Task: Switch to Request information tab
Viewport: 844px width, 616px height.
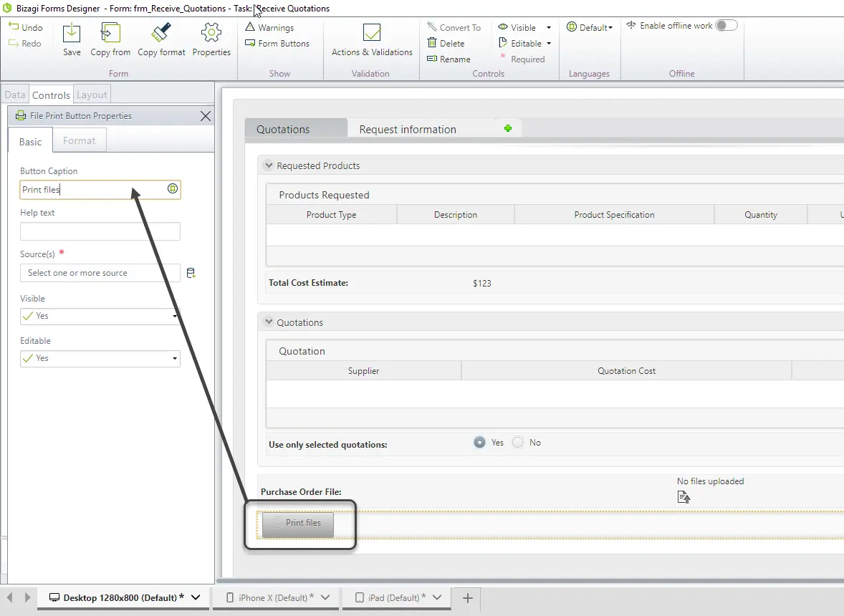Action: pyautogui.click(x=408, y=129)
